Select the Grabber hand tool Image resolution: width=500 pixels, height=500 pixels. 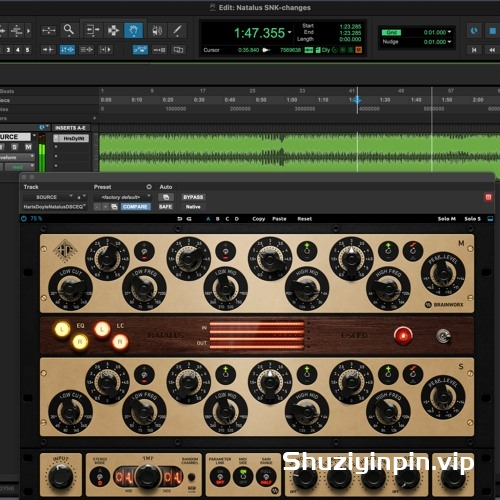click(133, 31)
